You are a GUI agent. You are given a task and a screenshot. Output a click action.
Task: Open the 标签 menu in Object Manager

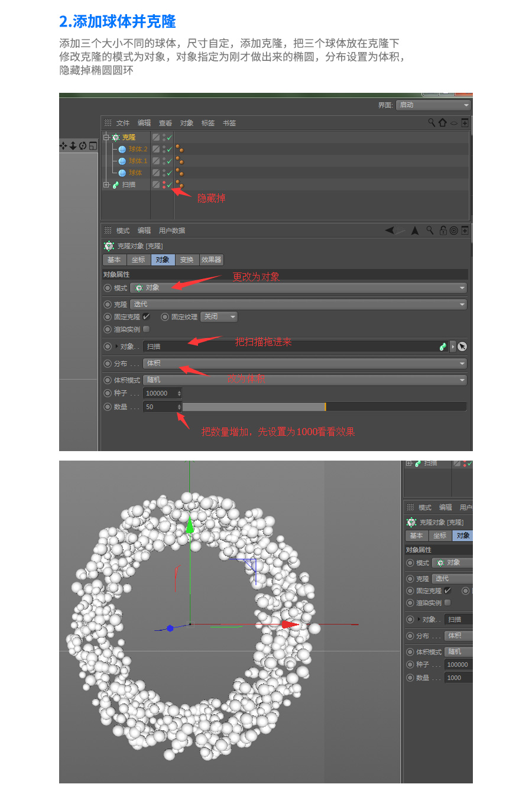(x=208, y=123)
